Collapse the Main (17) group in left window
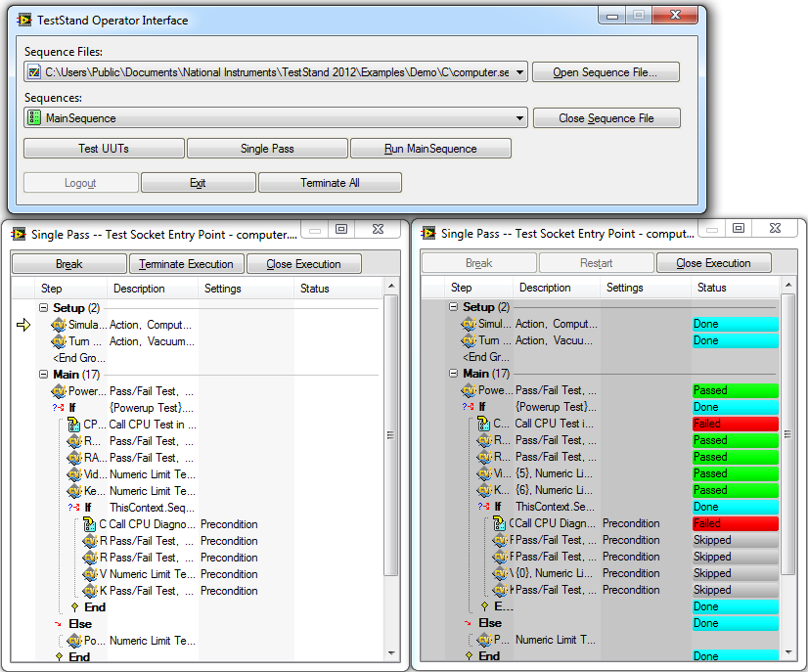 pos(44,374)
